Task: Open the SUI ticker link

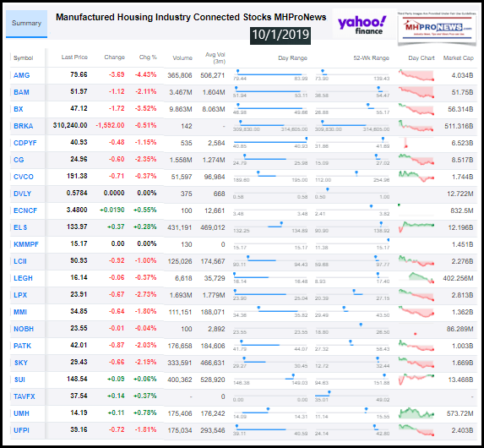Action: click(x=19, y=380)
